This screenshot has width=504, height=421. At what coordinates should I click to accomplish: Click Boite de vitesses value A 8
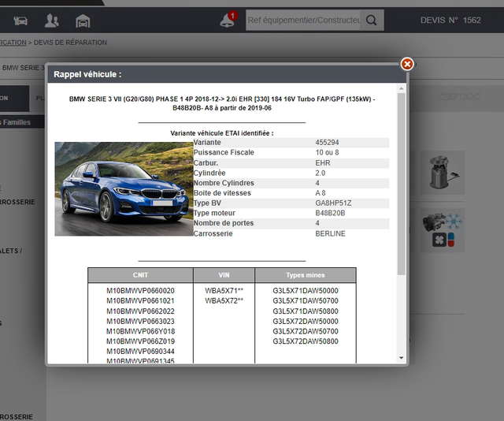pos(321,193)
